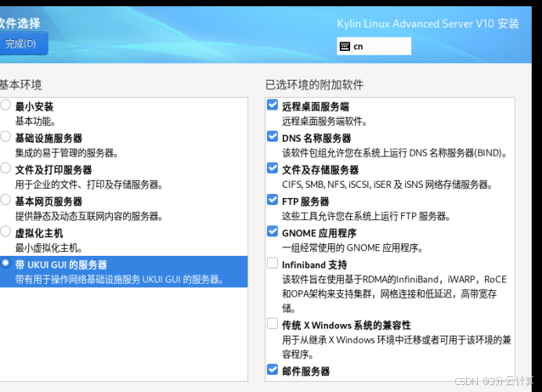
Task: Click the 虚拟化主机 title text
Action: [39, 233]
